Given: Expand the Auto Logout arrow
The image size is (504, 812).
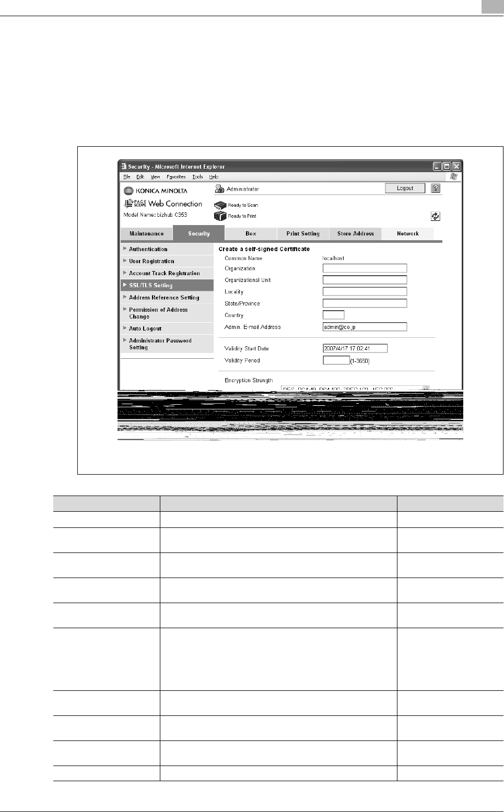Looking at the screenshot, I should pyautogui.click(x=125, y=328).
